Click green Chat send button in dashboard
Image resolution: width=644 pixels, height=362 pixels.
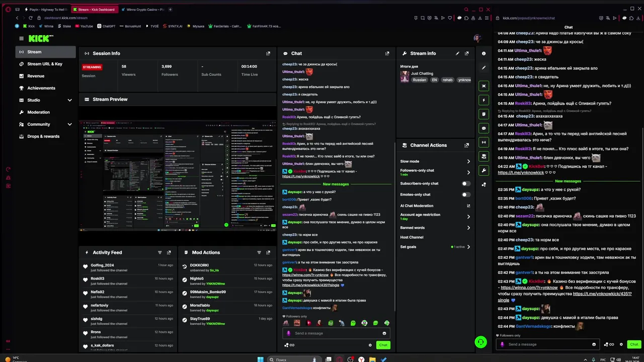pyautogui.click(x=383, y=345)
